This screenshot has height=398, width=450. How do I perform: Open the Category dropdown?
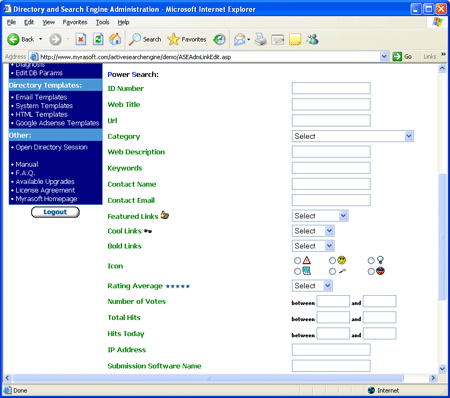[353, 136]
